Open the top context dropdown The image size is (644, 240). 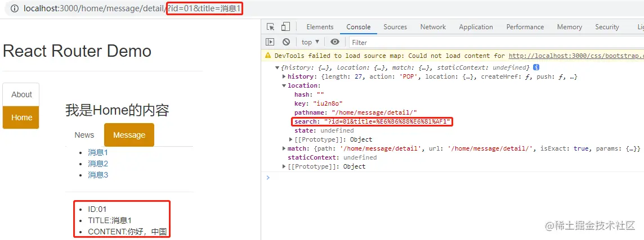click(x=311, y=42)
